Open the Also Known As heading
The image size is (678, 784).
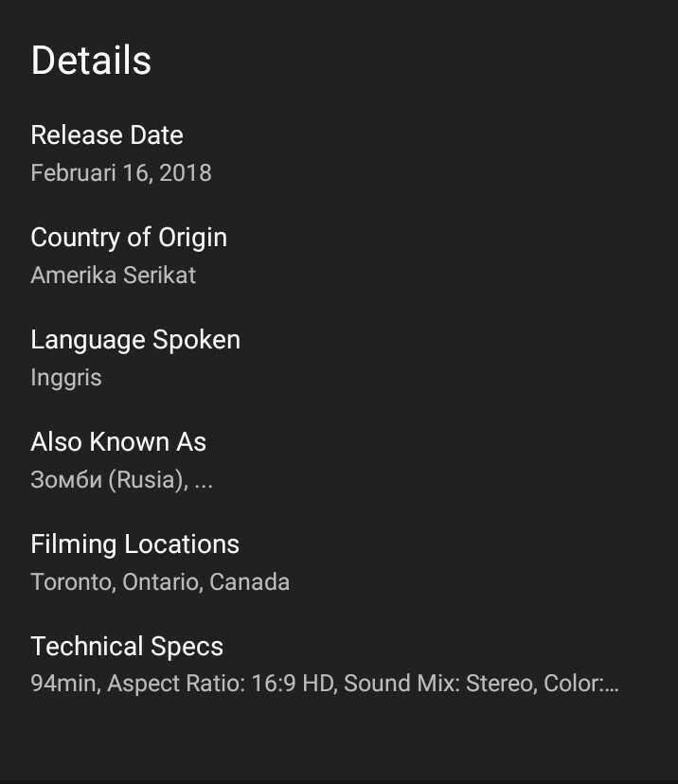tap(118, 442)
